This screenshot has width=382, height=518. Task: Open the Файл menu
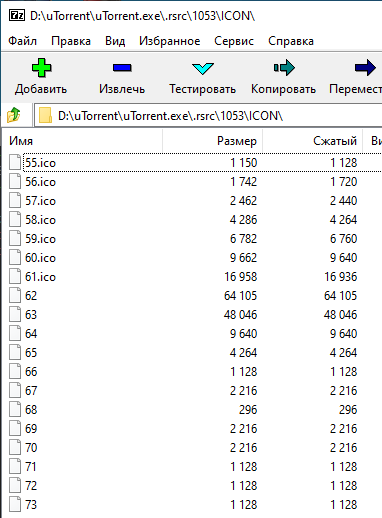pos(22,41)
